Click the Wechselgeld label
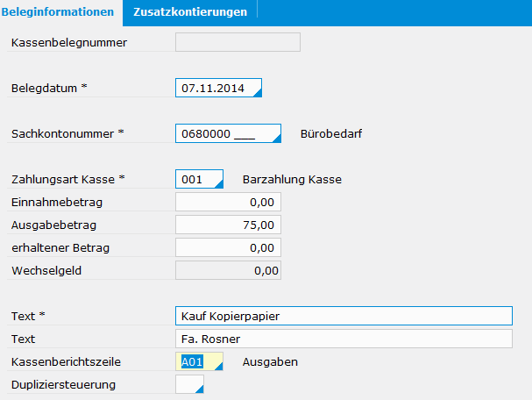This screenshot has width=532, height=400. [46, 271]
